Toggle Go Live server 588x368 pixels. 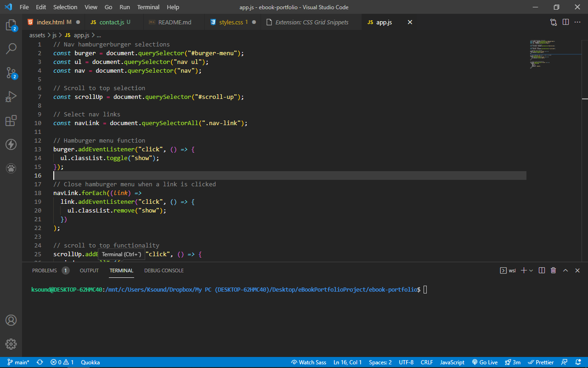point(485,362)
